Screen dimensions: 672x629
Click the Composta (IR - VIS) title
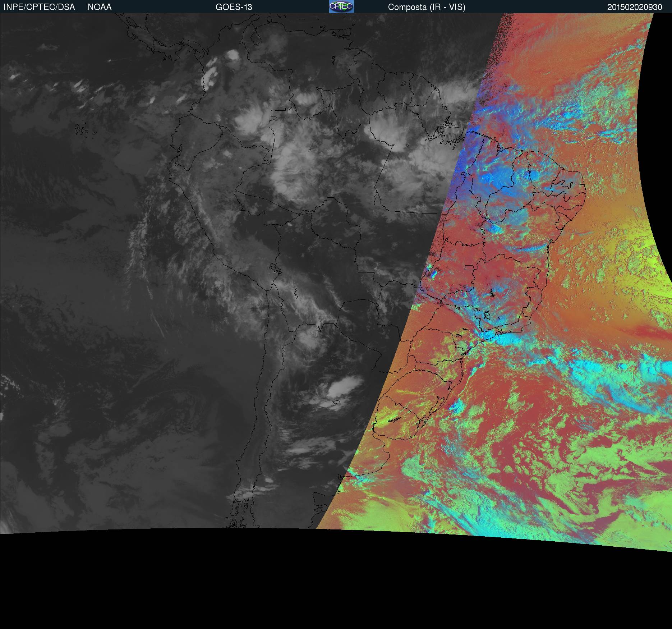[427, 7]
